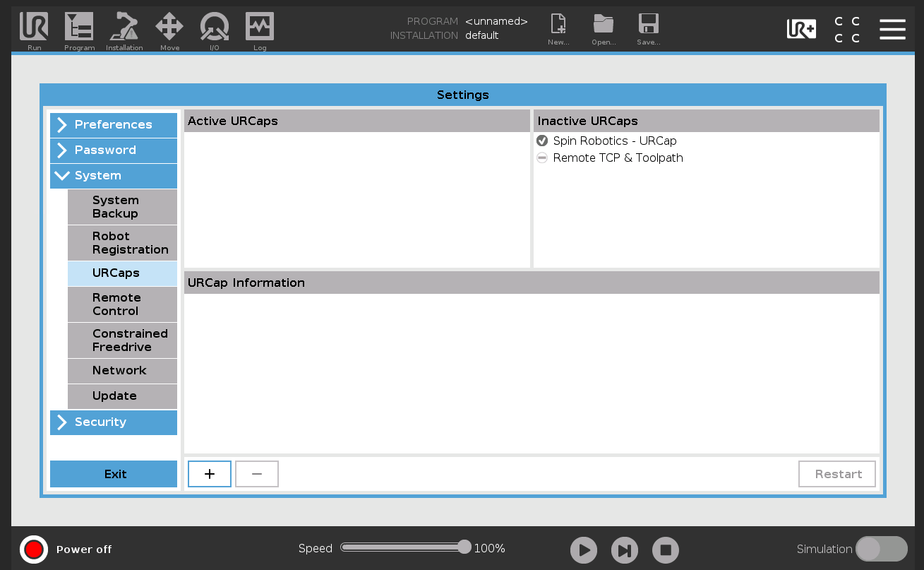Open the I/O tab
Screen dimensions: 924x570
click(214, 32)
